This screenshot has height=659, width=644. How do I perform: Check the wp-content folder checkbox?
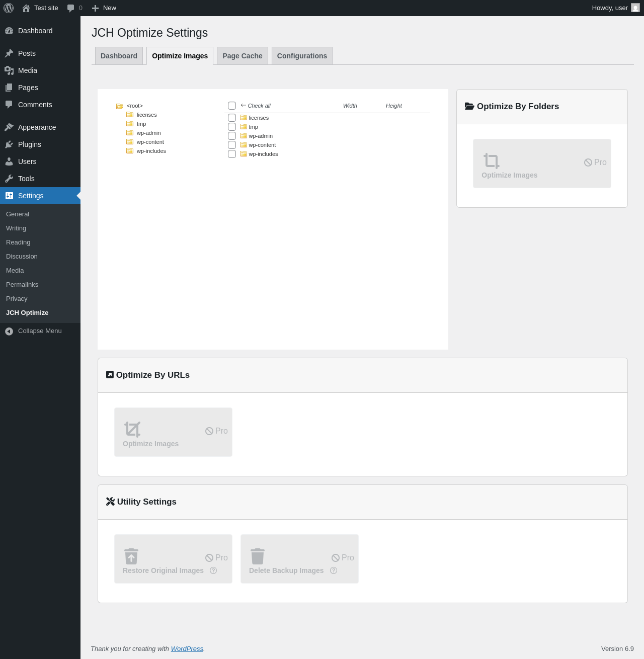coord(232,145)
